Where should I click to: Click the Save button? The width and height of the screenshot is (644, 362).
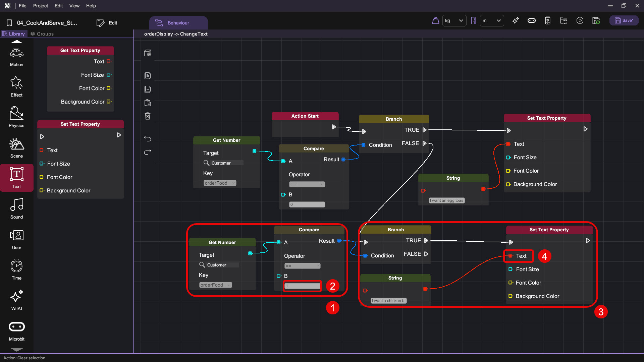[624, 20]
